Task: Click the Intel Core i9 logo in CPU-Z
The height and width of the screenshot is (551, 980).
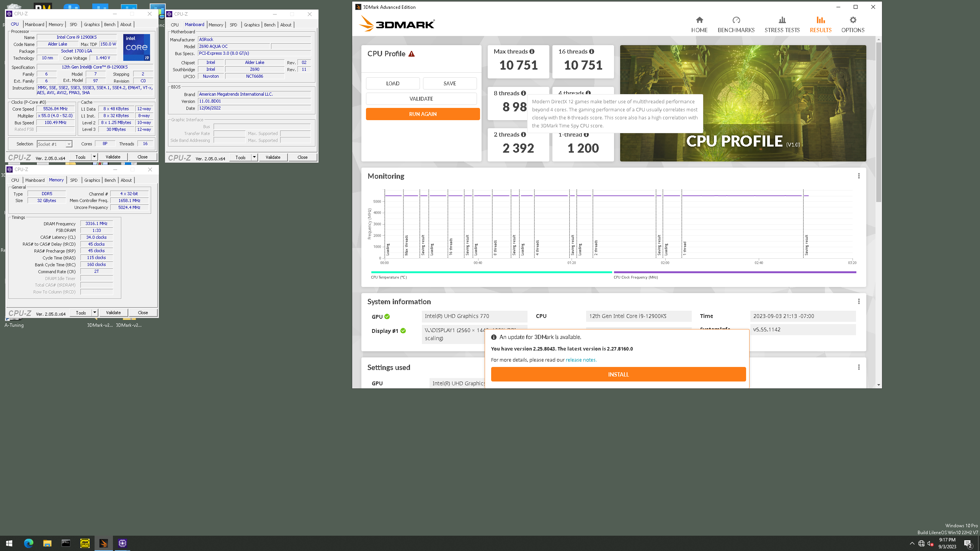Action: pos(136,47)
